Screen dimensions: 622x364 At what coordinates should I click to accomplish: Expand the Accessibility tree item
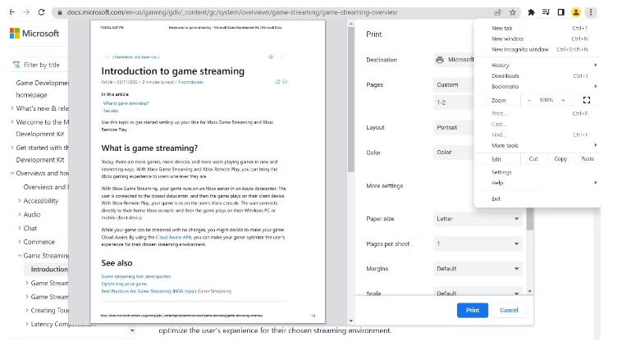click(x=20, y=201)
